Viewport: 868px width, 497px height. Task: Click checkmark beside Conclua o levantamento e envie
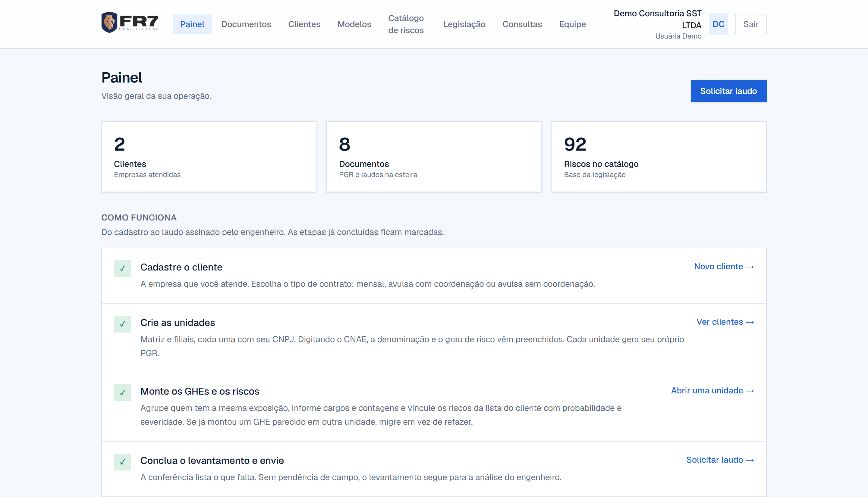tap(122, 462)
